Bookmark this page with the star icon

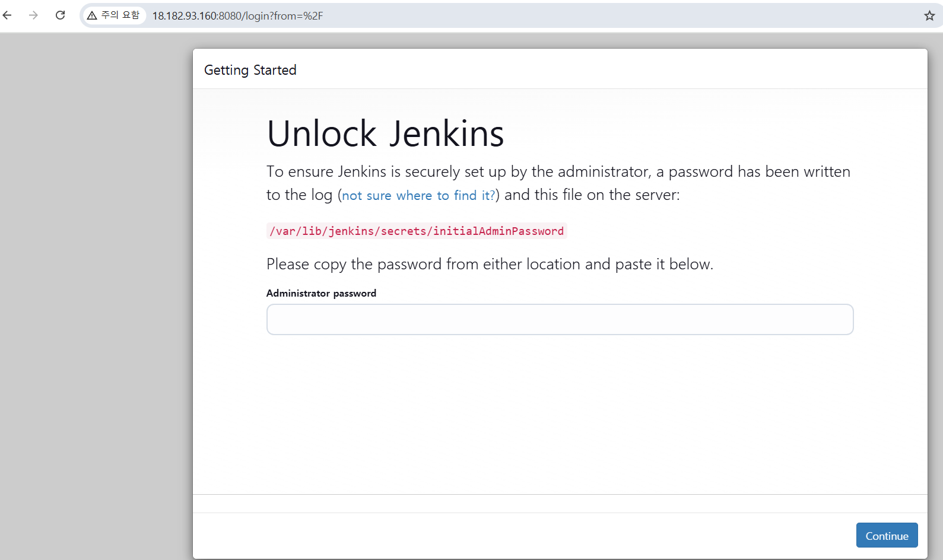929,16
